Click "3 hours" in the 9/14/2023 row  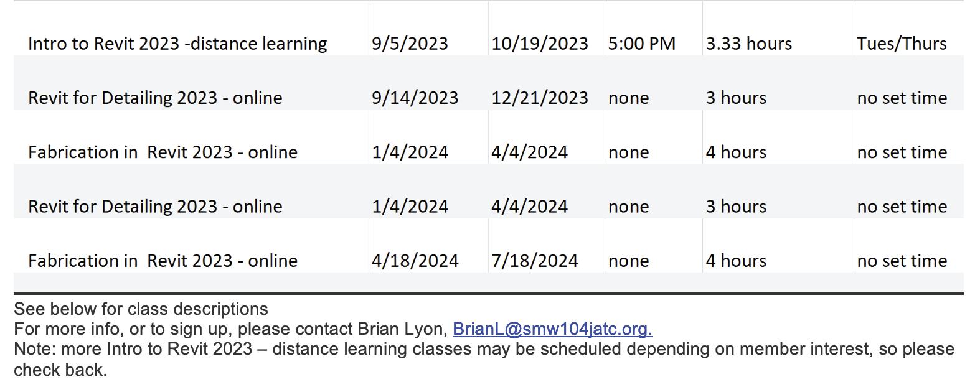coord(736,98)
